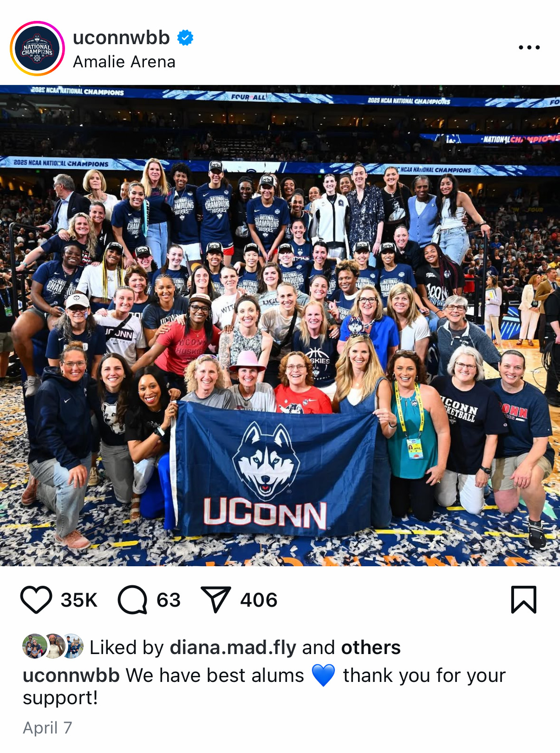View the 406 shares count
This screenshot has height=753, width=560.
pyautogui.click(x=259, y=600)
